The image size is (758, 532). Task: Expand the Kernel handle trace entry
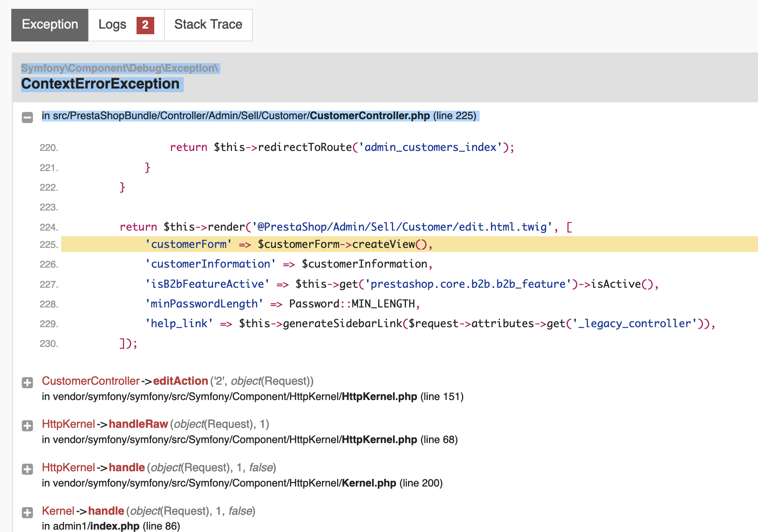coord(27,512)
